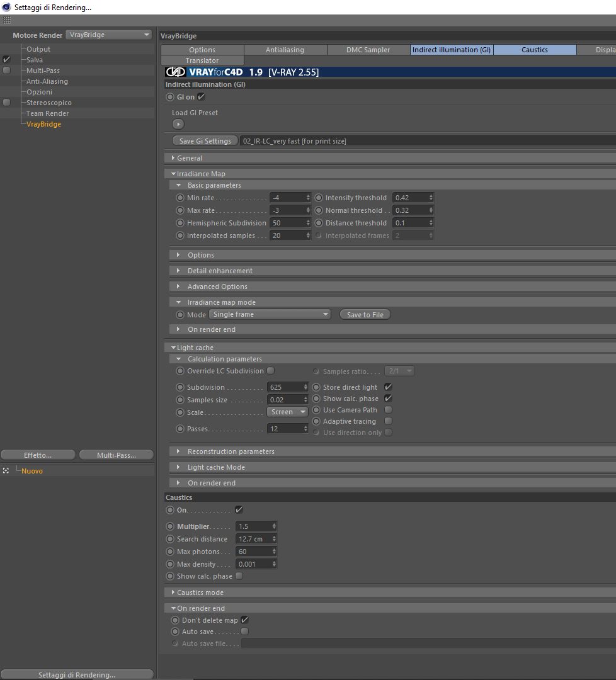
Task: Click the Samples size animation dot
Action: click(180, 400)
